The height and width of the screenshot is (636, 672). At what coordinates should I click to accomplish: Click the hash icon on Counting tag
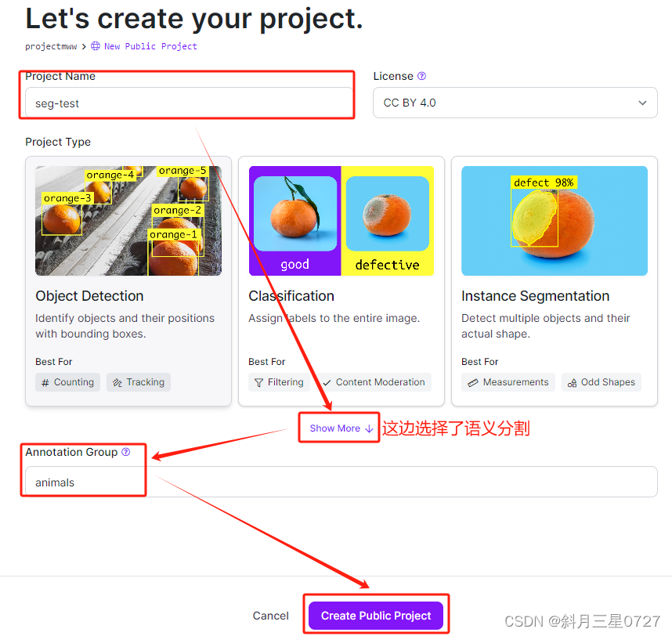(x=45, y=383)
